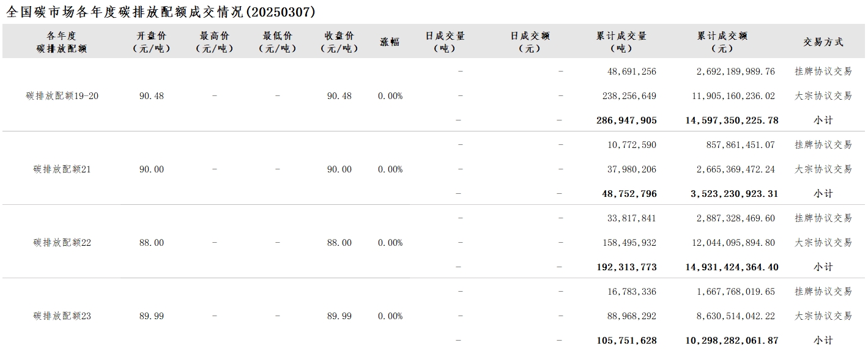Click the 碳排放配额23 row label
868x351 pixels.
pos(62,316)
